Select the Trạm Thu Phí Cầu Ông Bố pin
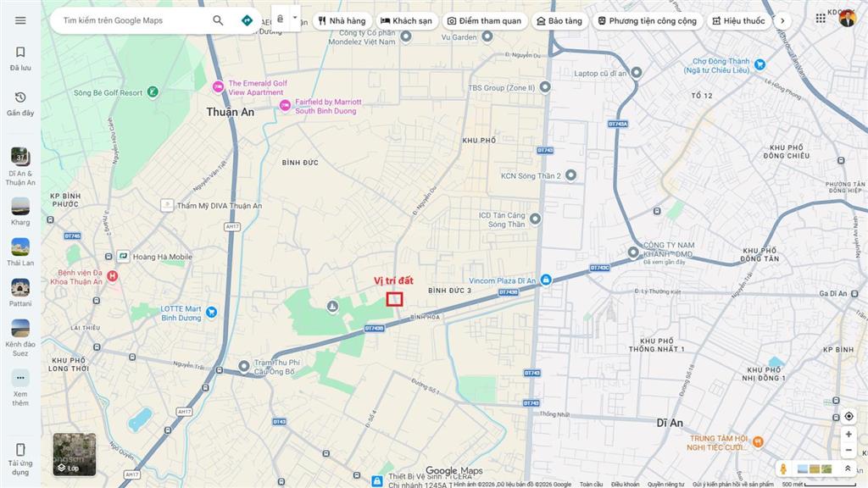This screenshot has height=488, width=868. 244,366
